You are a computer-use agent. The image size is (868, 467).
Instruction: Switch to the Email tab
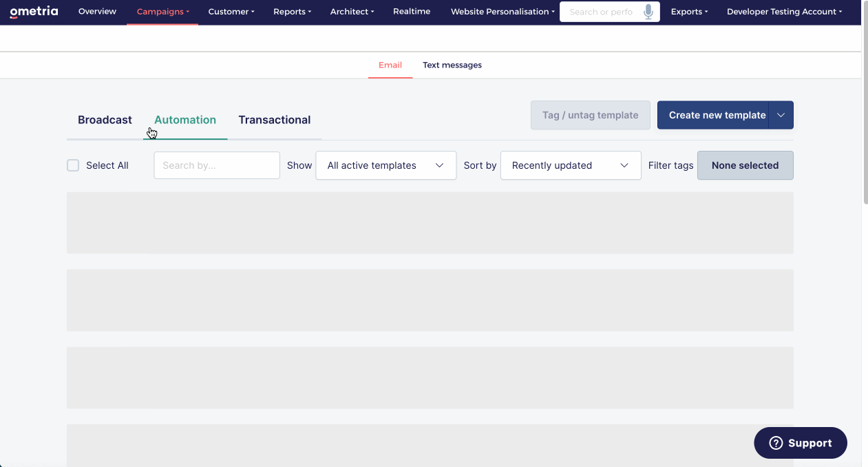[390, 65]
